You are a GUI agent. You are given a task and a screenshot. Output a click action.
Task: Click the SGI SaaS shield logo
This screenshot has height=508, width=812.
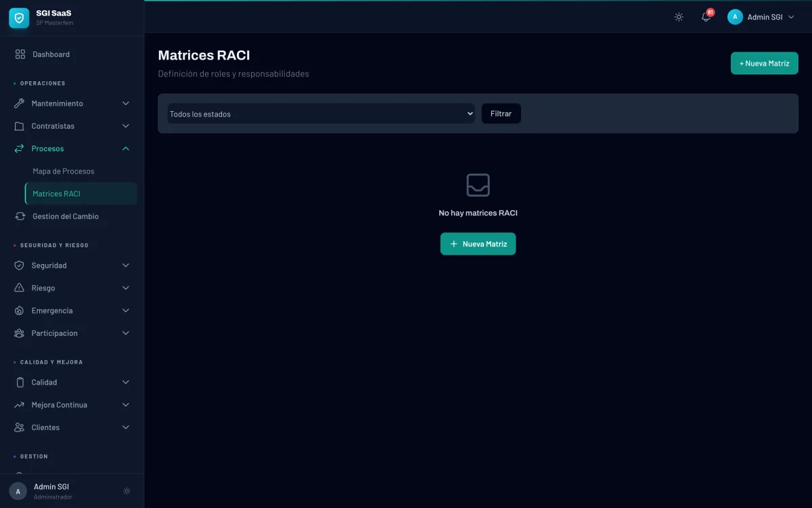point(19,18)
